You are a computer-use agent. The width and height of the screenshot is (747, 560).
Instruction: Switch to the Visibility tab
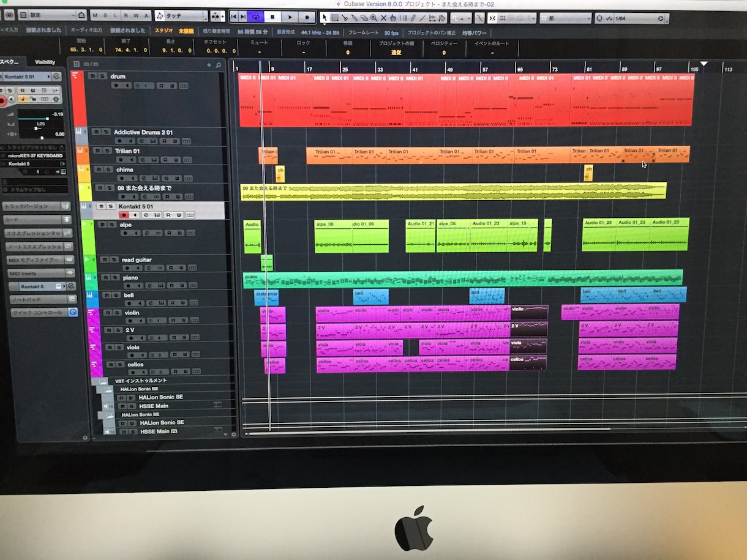pyautogui.click(x=45, y=62)
